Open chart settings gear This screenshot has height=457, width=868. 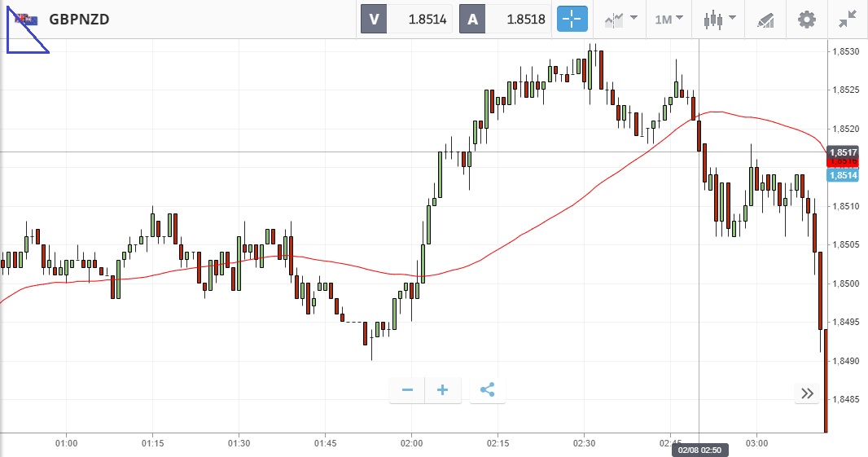click(806, 19)
